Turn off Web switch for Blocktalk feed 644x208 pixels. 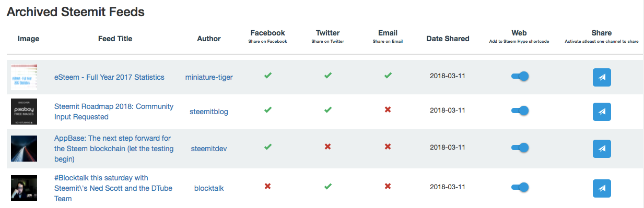[x=520, y=187]
